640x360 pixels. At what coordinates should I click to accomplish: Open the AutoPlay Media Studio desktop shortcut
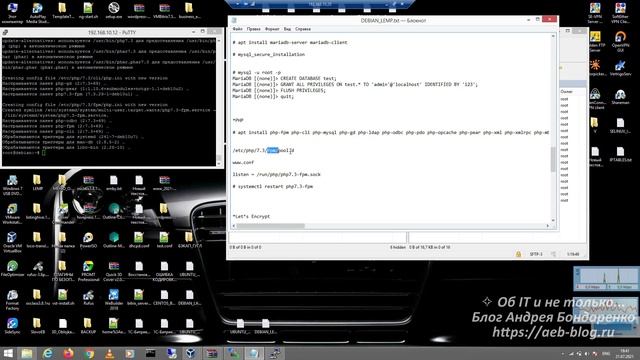coord(38,13)
